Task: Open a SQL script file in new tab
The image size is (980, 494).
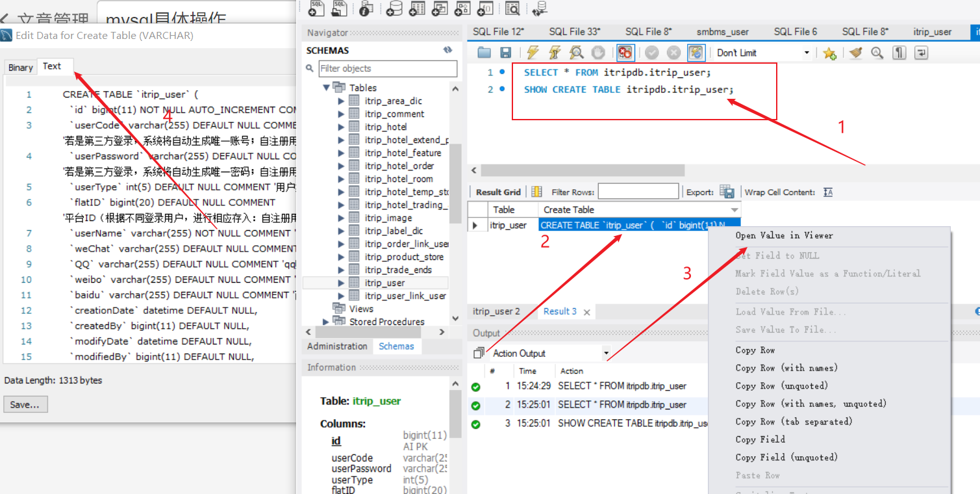Action: tap(340, 9)
